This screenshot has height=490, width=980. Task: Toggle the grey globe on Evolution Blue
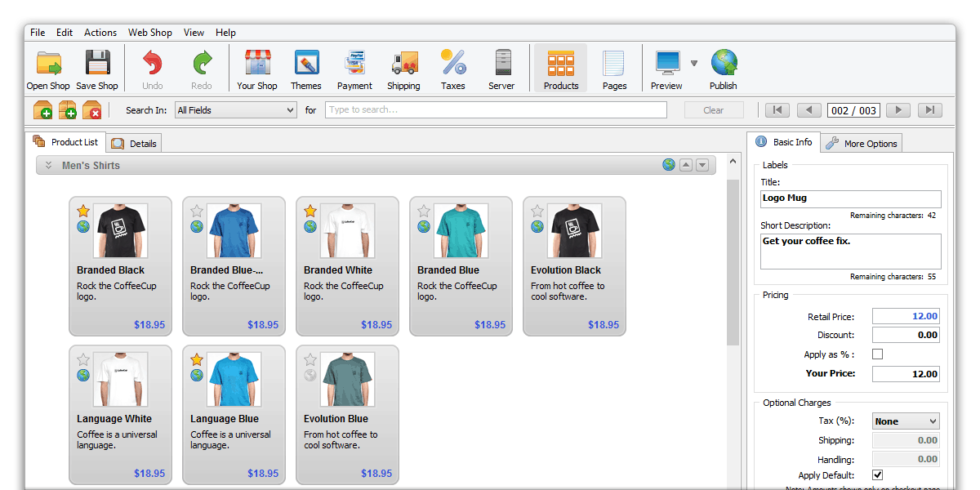point(310,376)
